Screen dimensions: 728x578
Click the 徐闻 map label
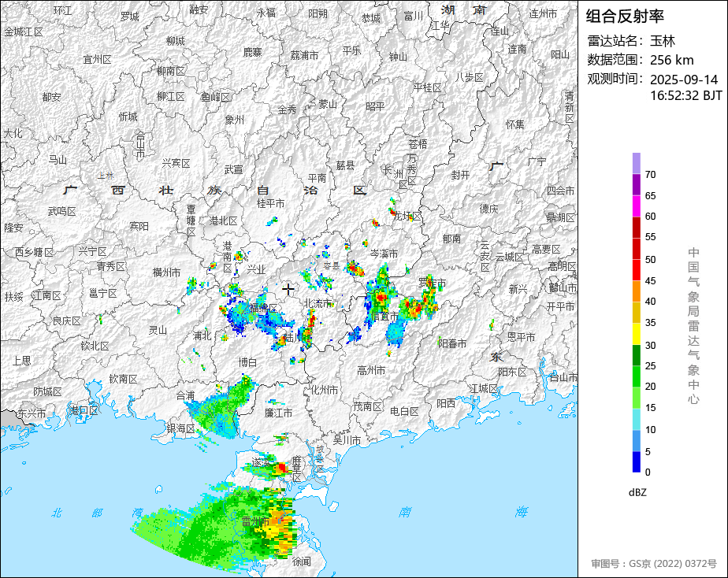pos(302,561)
